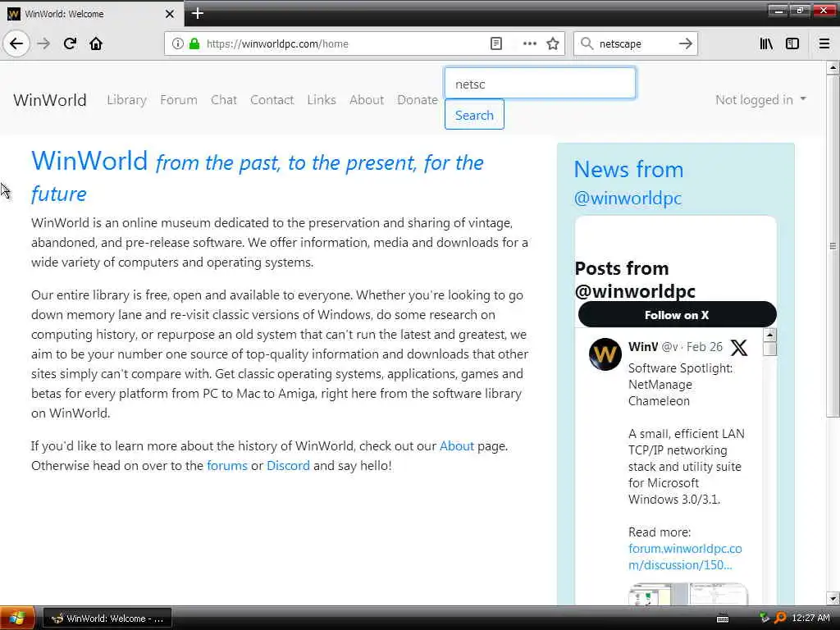Click the WinWorld taskbar window button
This screenshot has height=630, width=840.
tap(107, 619)
